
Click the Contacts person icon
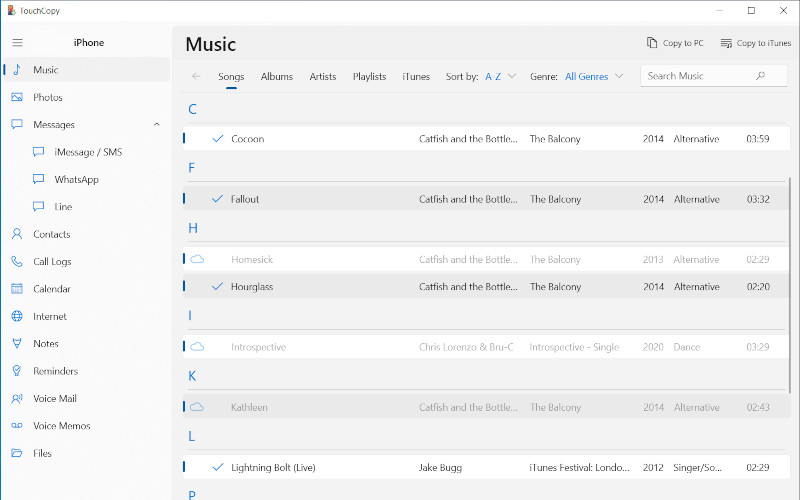coord(17,234)
